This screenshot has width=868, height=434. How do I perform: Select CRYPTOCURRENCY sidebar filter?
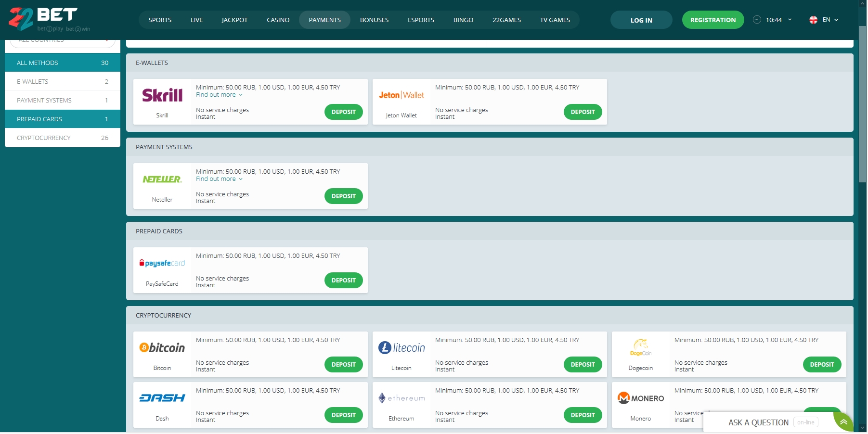(x=63, y=138)
